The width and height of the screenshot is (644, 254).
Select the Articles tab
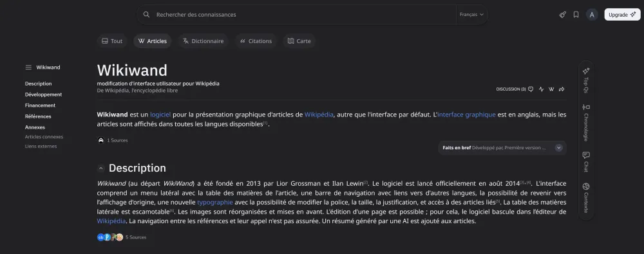pos(153,41)
